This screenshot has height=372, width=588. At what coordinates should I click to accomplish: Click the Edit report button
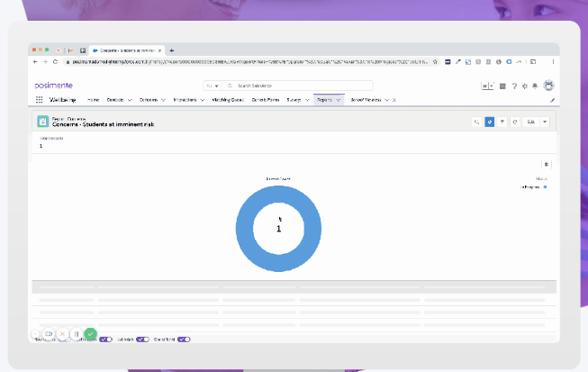530,121
